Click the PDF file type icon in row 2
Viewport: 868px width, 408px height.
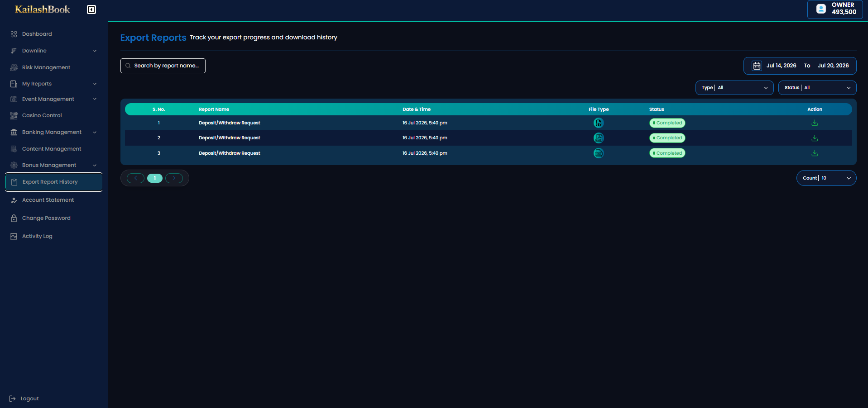(x=599, y=138)
